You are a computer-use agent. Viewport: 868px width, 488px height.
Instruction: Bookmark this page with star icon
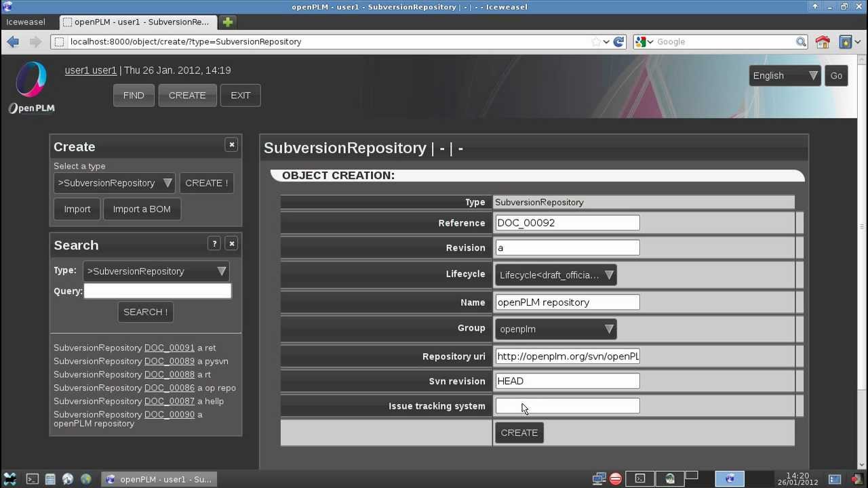click(x=596, y=41)
